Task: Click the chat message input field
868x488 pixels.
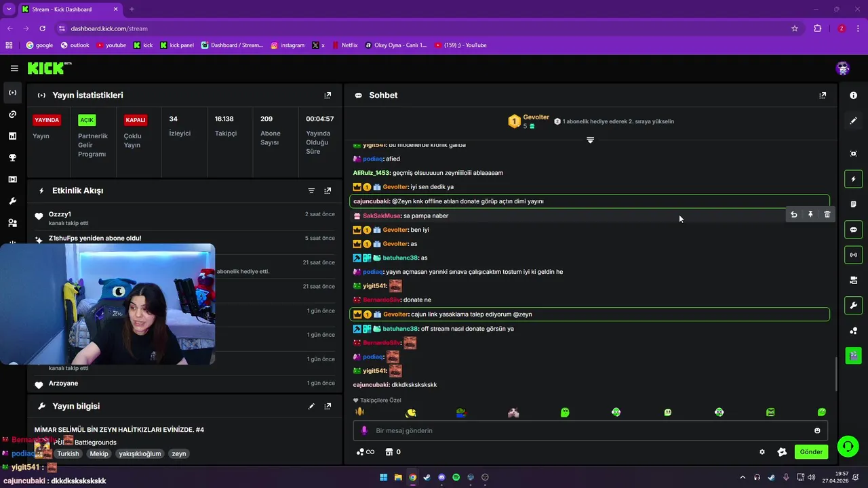Action: pyautogui.click(x=590, y=430)
